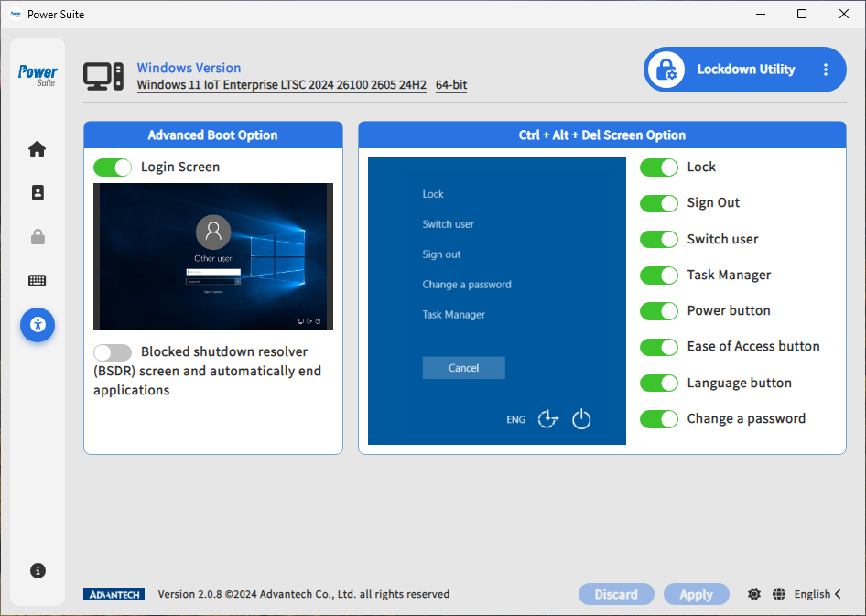Open the Home page in sidebar

37,149
